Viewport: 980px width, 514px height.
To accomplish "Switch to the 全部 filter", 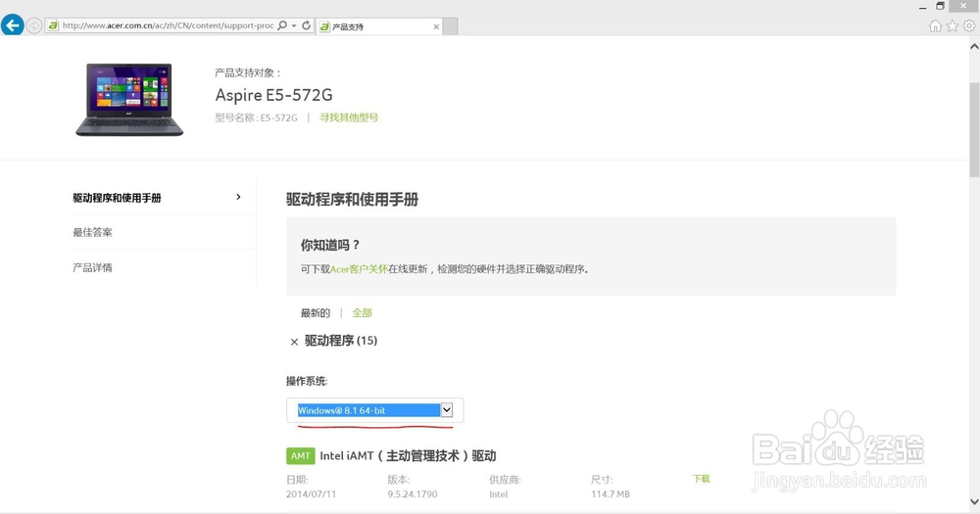I will click(x=362, y=313).
